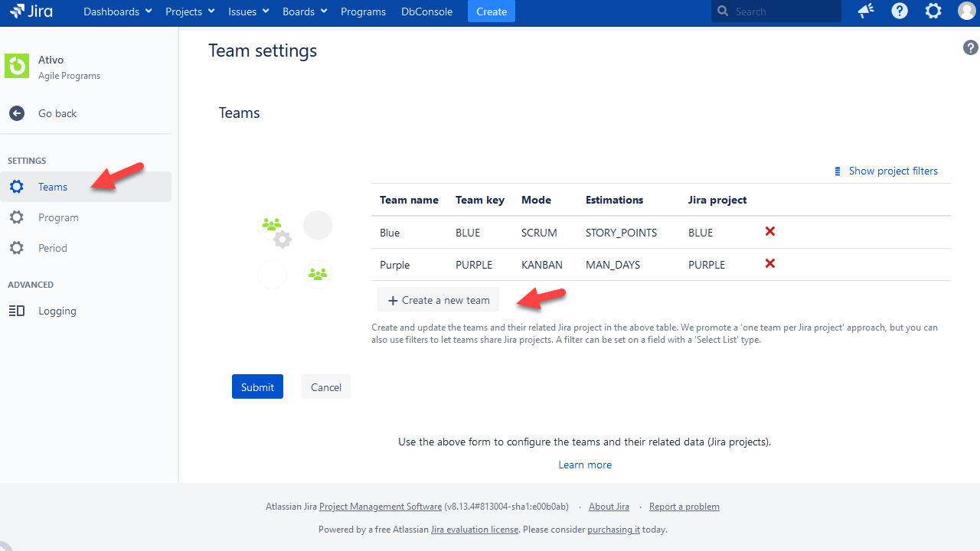The width and height of the screenshot is (980, 551).
Task: Click the Jira logo
Action: click(x=31, y=11)
